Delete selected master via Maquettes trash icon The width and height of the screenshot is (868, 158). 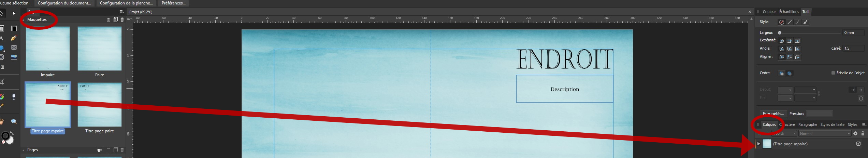(122, 20)
